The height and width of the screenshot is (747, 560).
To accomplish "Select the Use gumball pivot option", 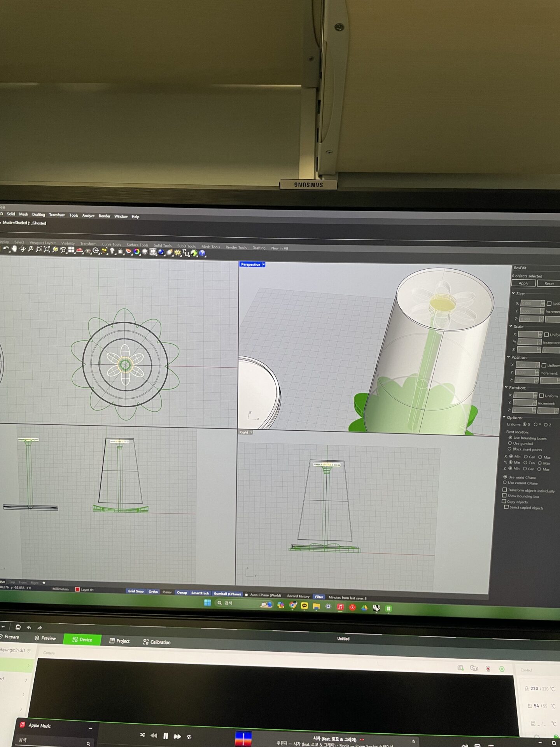I will 510,443.
